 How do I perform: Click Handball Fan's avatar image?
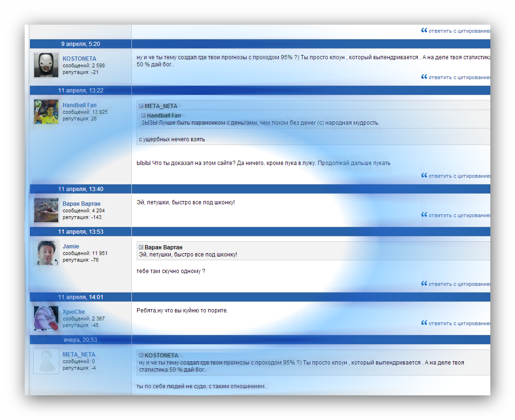click(46, 112)
